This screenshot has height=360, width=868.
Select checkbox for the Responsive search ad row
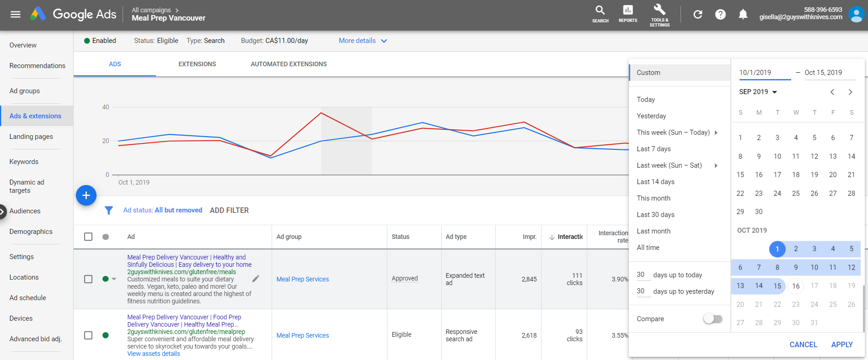pyautogui.click(x=88, y=335)
